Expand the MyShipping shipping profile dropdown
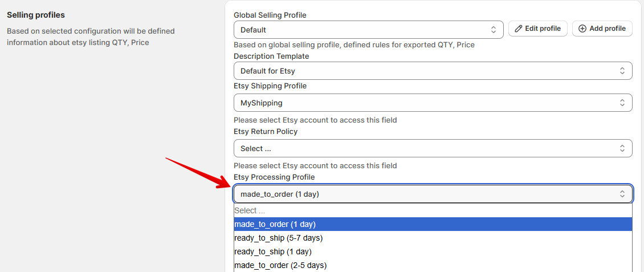 coord(427,103)
